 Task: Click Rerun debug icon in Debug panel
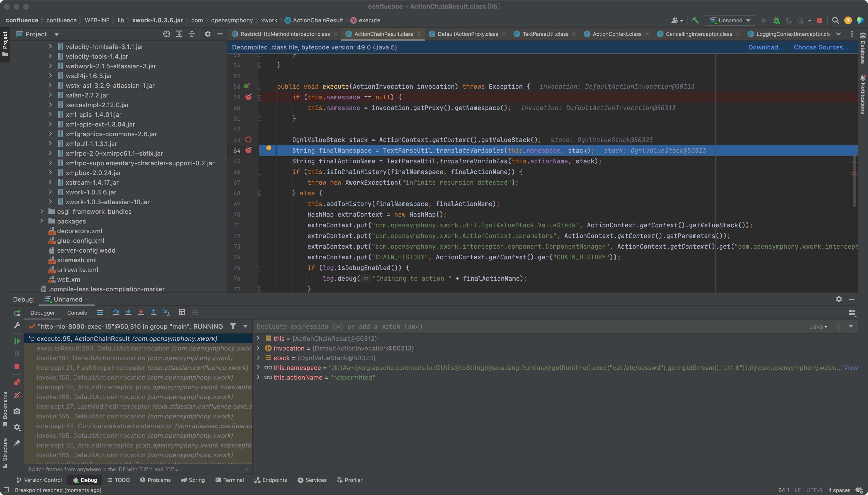17,313
